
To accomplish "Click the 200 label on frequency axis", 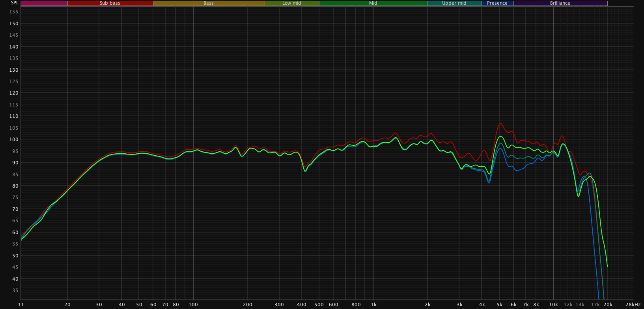I will click(247, 305).
